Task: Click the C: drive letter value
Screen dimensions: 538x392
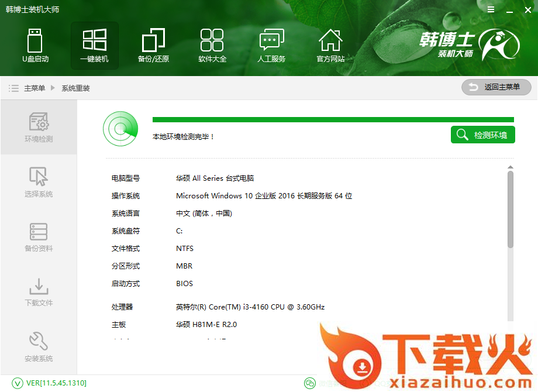Action: (179, 231)
